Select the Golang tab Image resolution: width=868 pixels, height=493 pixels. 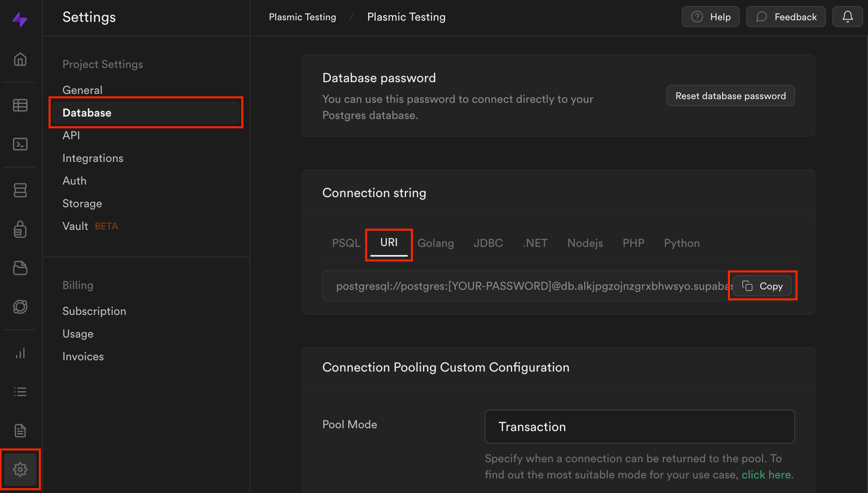pyautogui.click(x=436, y=243)
